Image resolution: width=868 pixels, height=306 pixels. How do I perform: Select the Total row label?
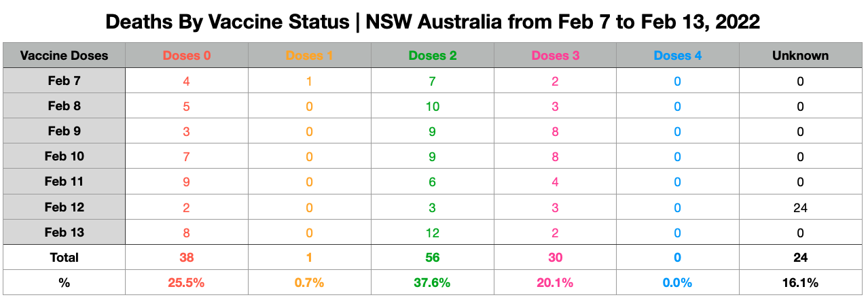(x=65, y=257)
